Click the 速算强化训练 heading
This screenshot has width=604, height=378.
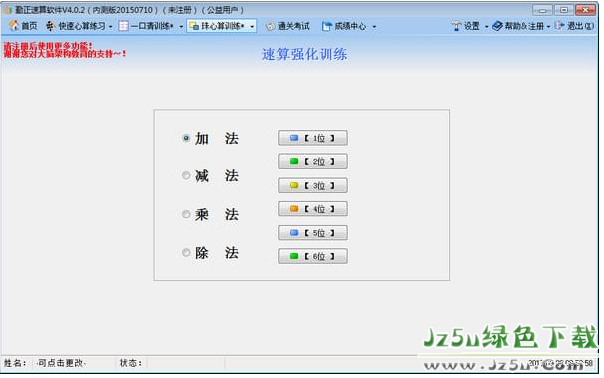[x=305, y=54]
